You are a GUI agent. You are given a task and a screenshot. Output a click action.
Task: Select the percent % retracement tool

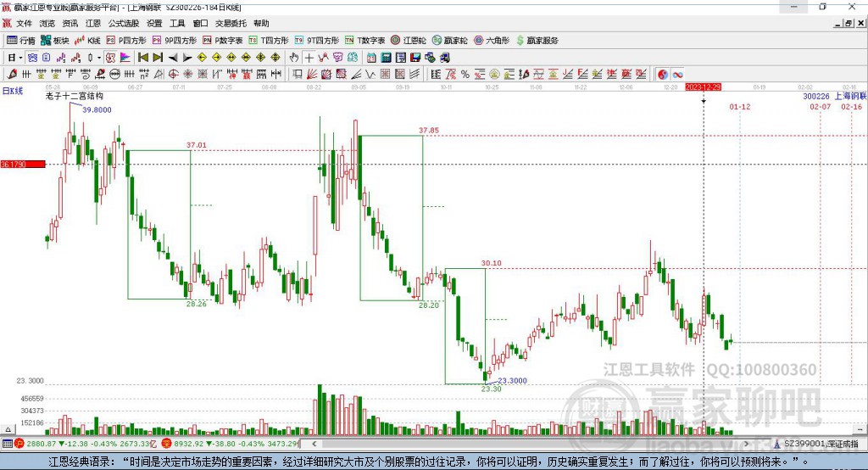tap(465, 75)
